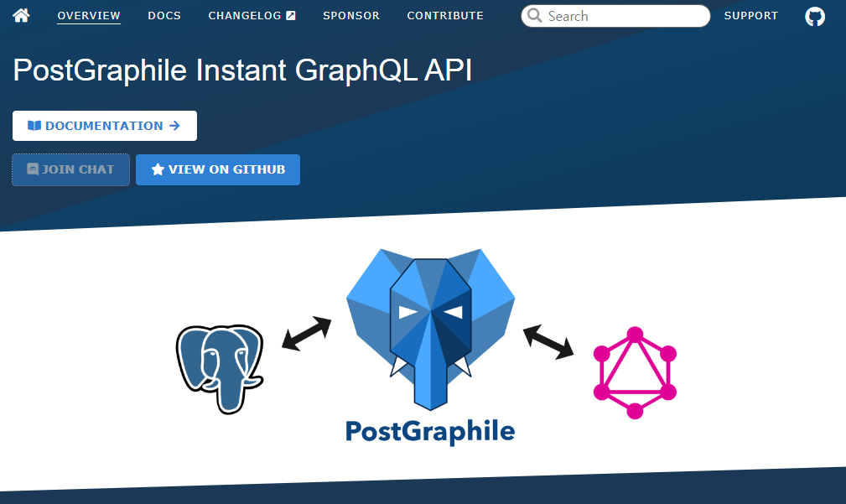Viewport: 846px width, 504px height.
Task: Click the home icon in the navbar
Action: point(20,14)
